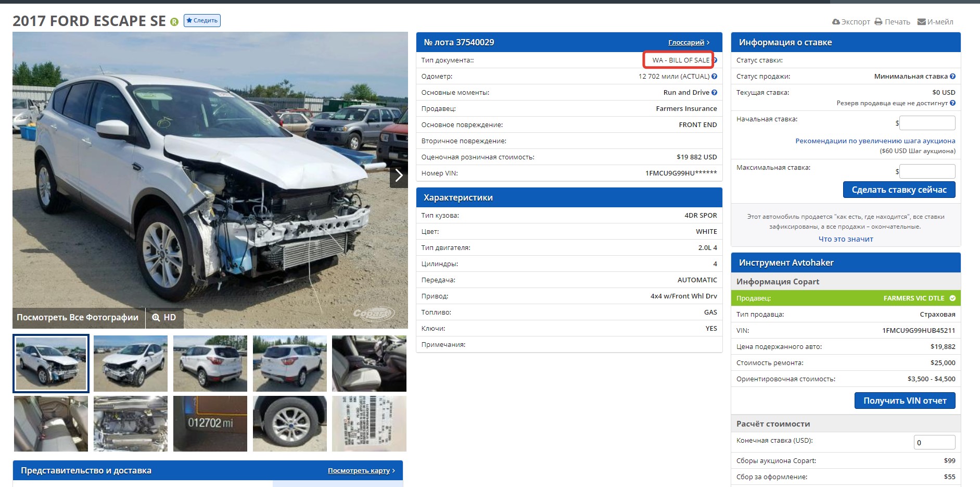This screenshot has width=980, height=487.
Task: Select the odometer 012702 mi thumbnail
Action: tap(210, 423)
